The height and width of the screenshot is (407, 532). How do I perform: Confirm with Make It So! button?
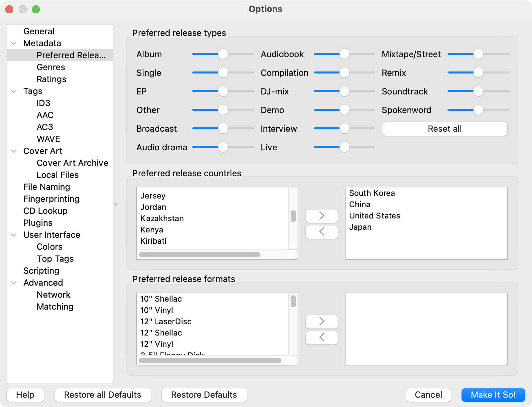pyautogui.click(x=493, y=395)
